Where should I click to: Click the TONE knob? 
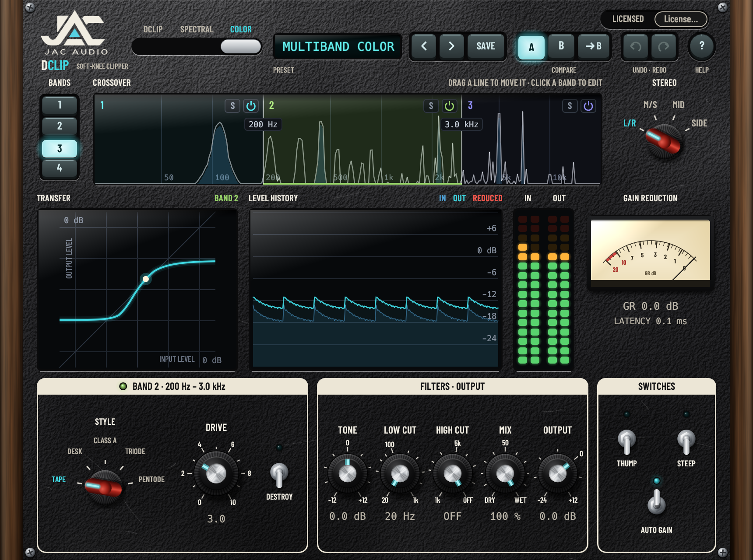tap(348, 473)
